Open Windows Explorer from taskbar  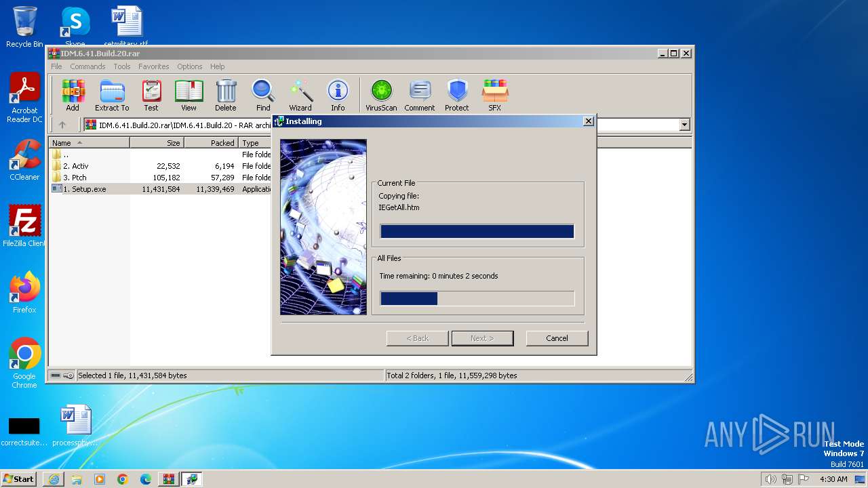click(77, 479)
